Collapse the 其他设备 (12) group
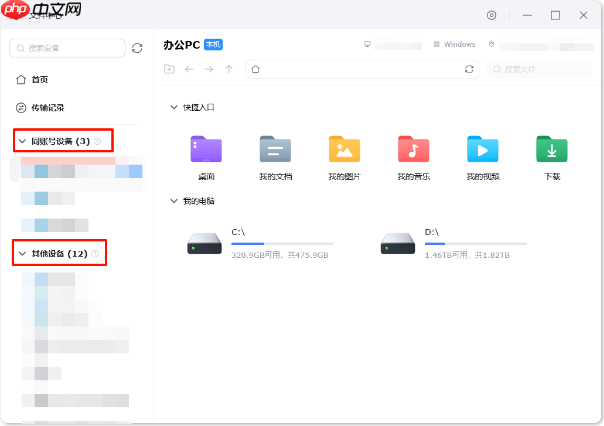The image size is (604, 426). click(22, 253)
